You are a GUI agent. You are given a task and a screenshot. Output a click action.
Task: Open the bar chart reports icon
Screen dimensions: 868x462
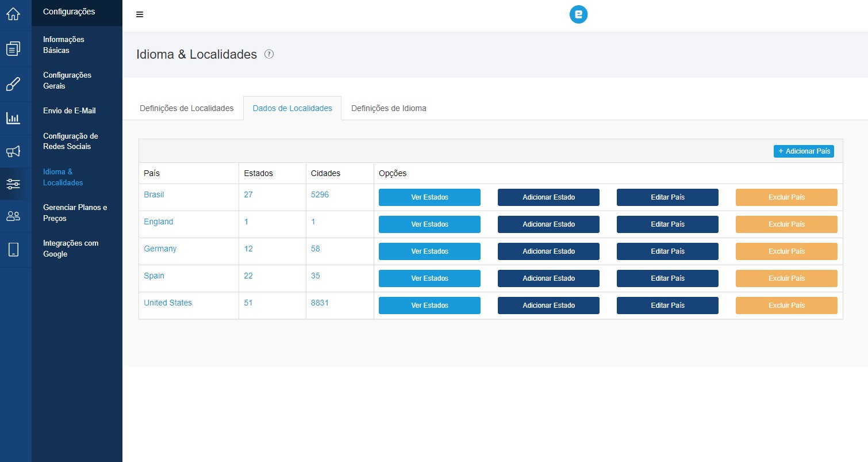coord(13,118)
